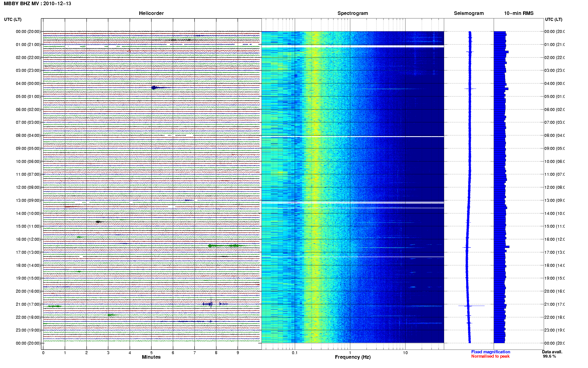
Task: Click the 9 tick on the Minutes axis
Action: point(238,353)
